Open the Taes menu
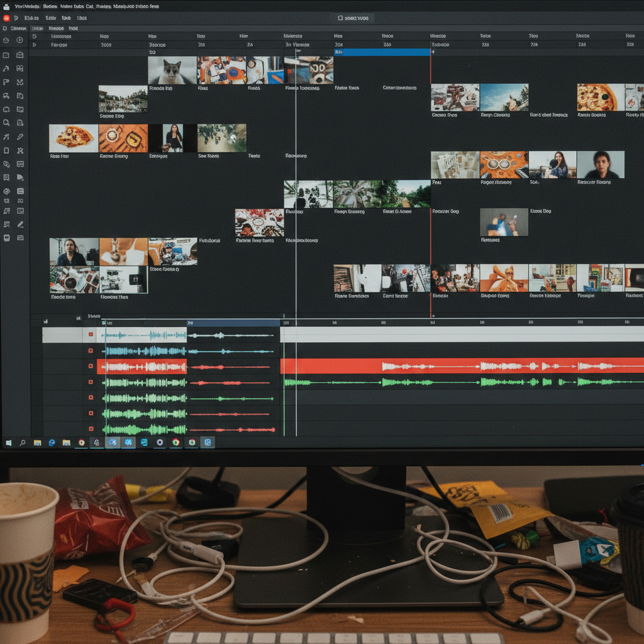Image resolution: width=644 pixels, height=644 pixels. click(x=82, y=18)
